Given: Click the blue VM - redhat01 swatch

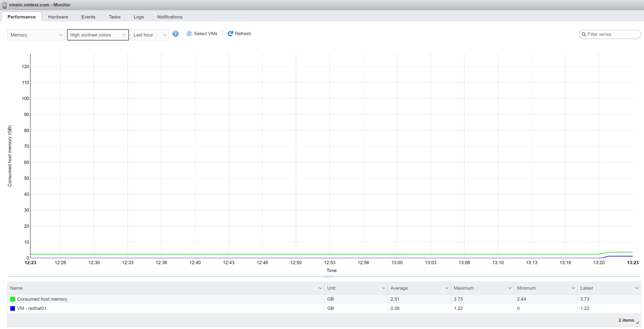Looking at the screenshot, I should pyautogui.click(x=13, y=309).
